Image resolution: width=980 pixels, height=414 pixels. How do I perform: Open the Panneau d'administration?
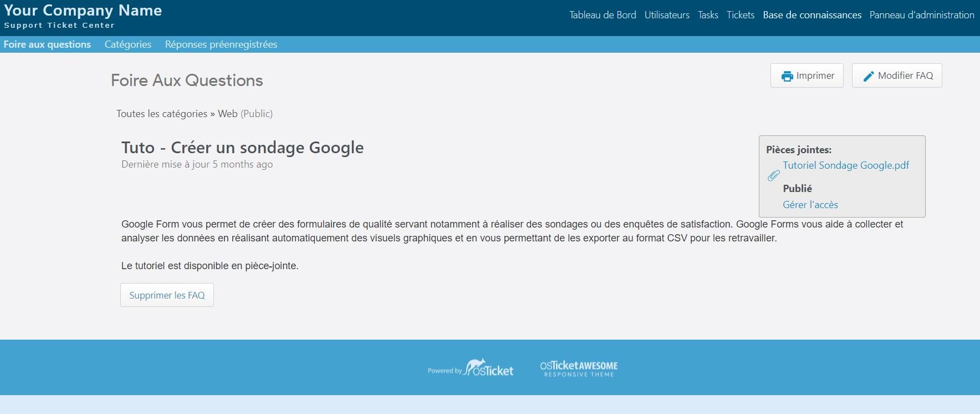pyautogui.click(x=921, y=15)
